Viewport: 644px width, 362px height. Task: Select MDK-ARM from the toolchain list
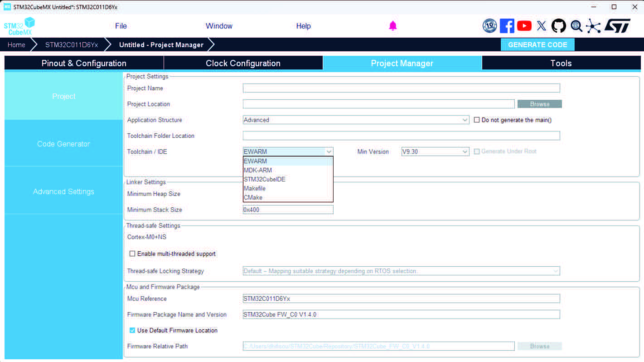pos(288,170)
